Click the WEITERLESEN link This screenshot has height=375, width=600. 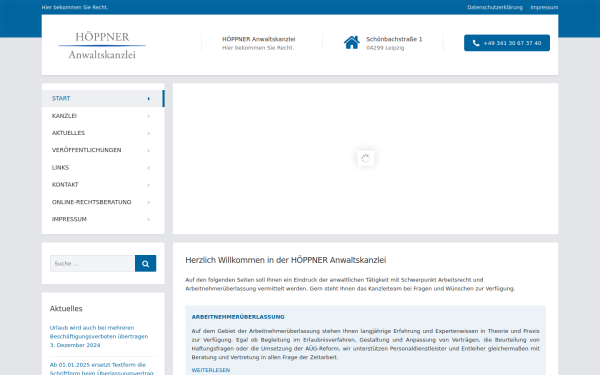[210, 370]
